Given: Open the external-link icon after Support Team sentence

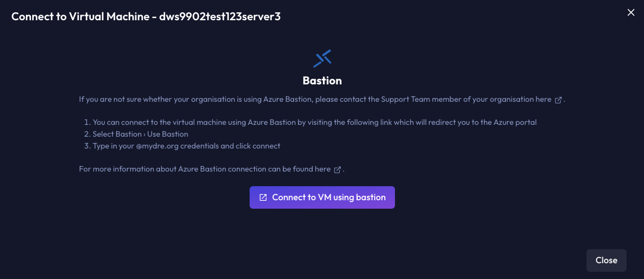Looking at the screenshot, I should (558, 100).
